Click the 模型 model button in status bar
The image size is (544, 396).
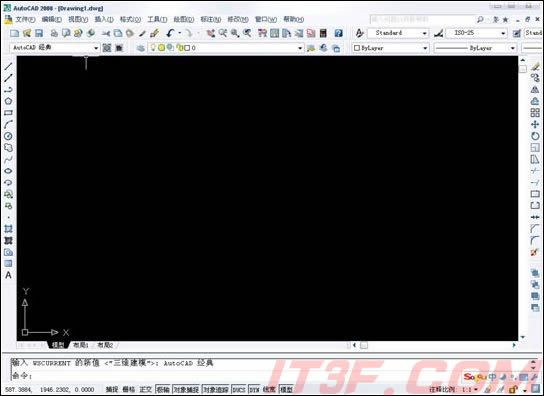287,389
